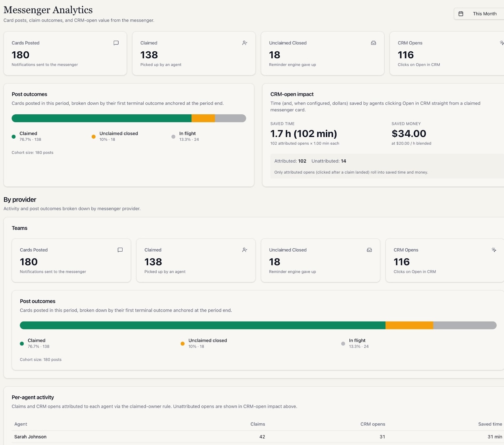Sort the table by the Claims column header
Screen dimensions: 504x445
258,424
